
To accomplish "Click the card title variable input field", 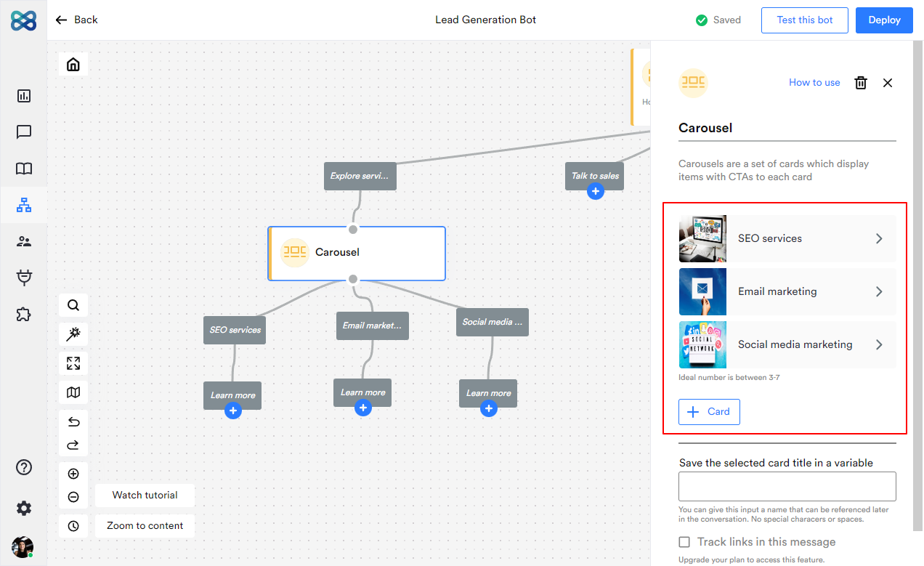I will coord(787,486).
